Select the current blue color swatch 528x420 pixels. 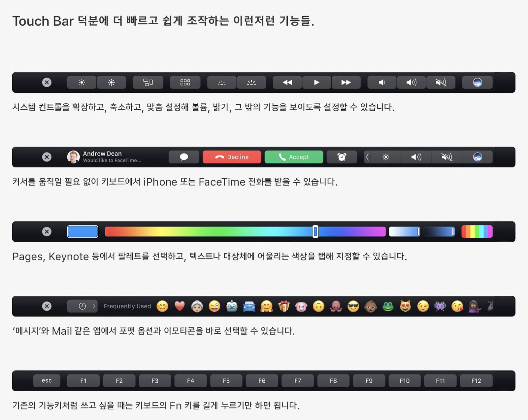pos(82,232)
